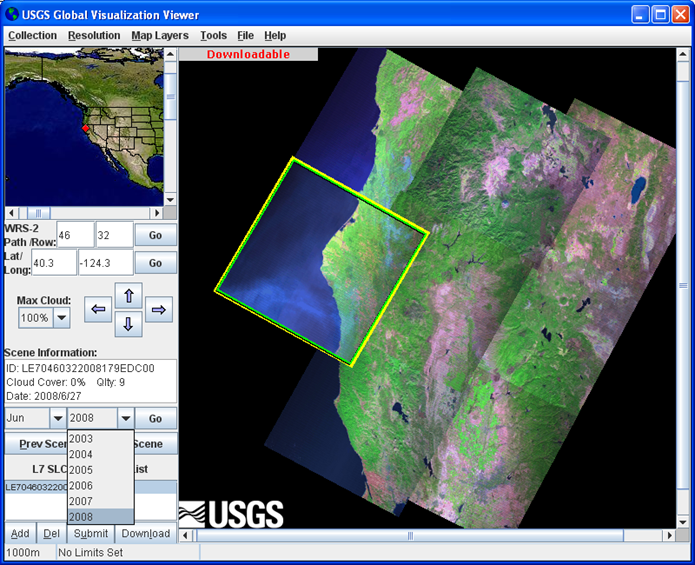The image size is (695, 565).
Task: Click the USGS logo on the image
Action: [231, 513]
